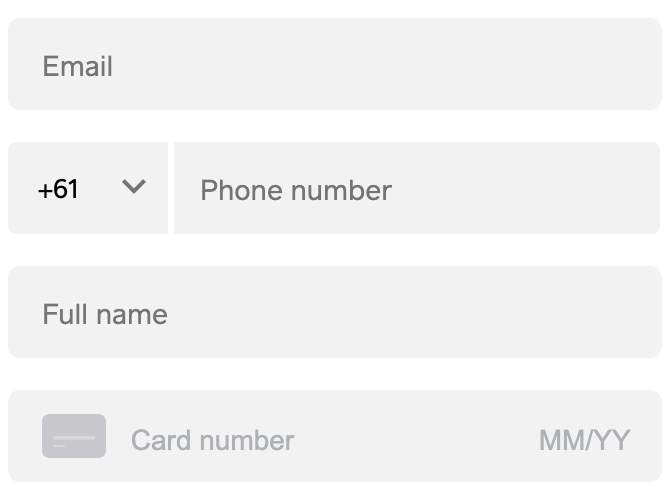The width and height of the screenshot is (672, 490).
Task: Click the card brand placeholder image
Action: (x=74, y=436)
